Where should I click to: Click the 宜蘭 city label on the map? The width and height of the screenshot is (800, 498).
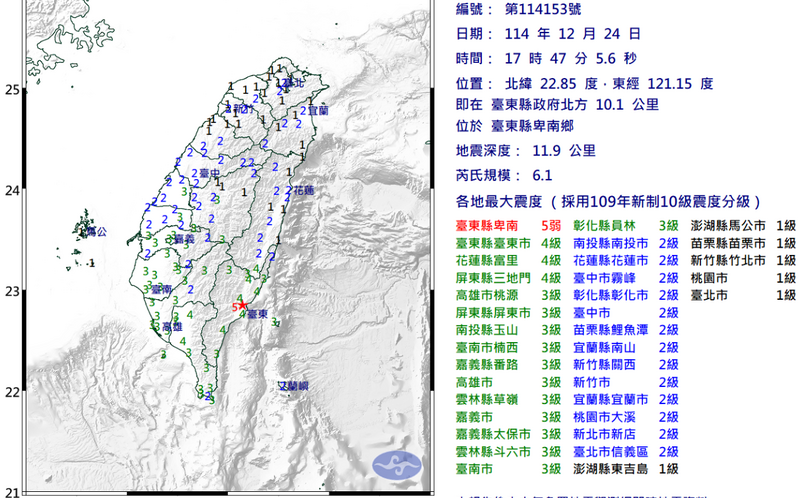point(317,111)
